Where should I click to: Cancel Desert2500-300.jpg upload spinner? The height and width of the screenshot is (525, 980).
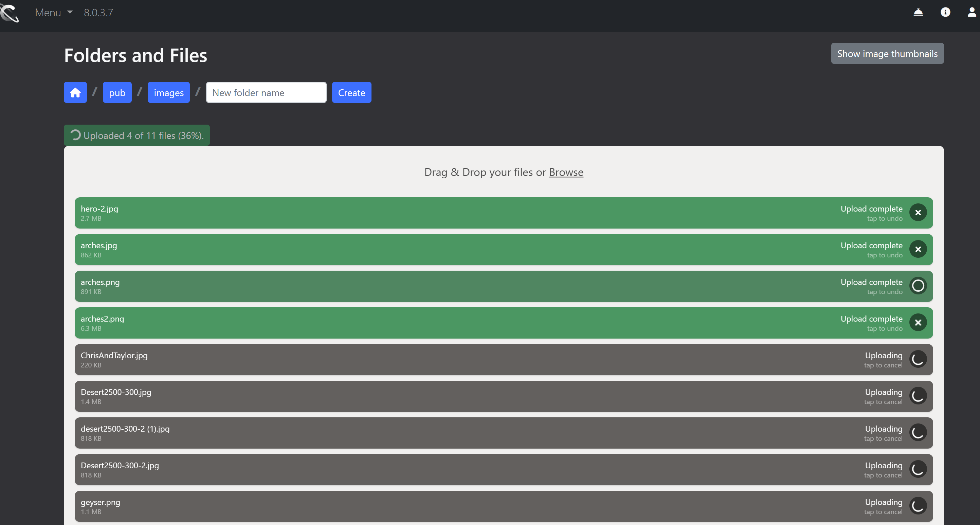[918, 396]
